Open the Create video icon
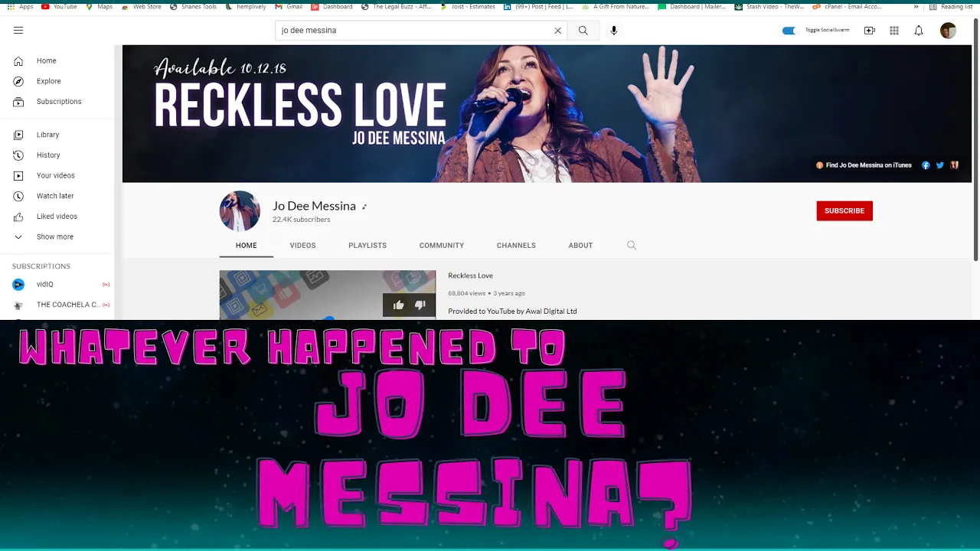 870,31
